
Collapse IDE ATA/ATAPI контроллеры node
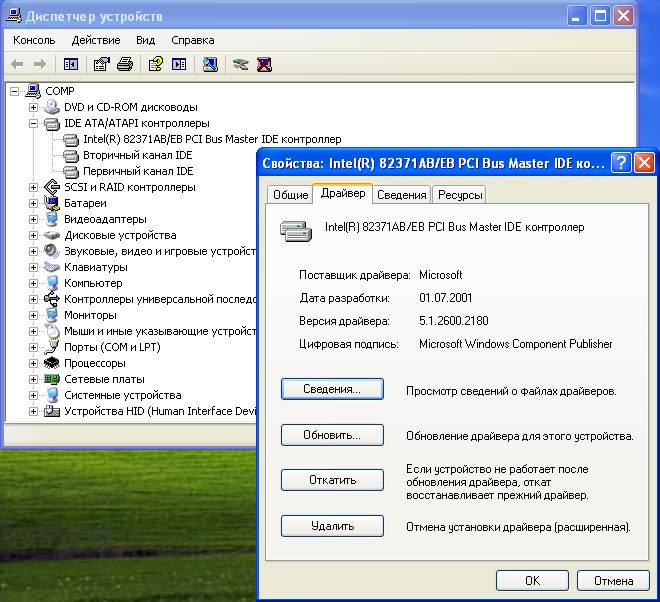[x=33, y=123]
